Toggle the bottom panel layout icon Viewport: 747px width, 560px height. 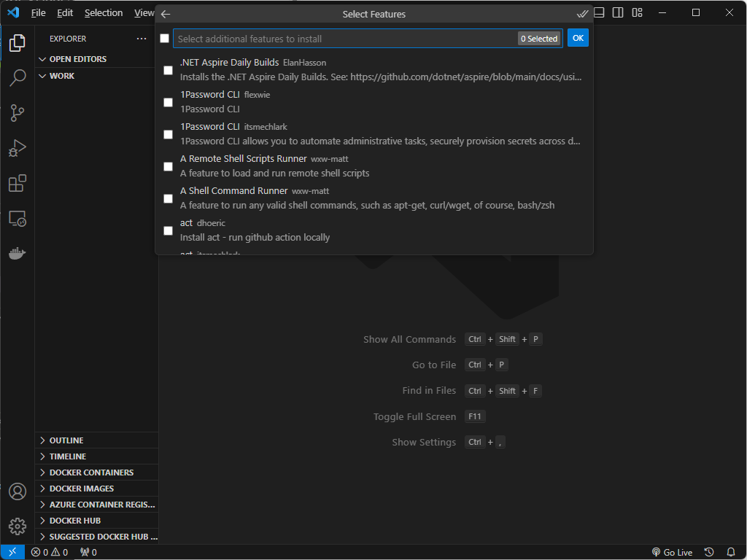(x=600, y=13)
